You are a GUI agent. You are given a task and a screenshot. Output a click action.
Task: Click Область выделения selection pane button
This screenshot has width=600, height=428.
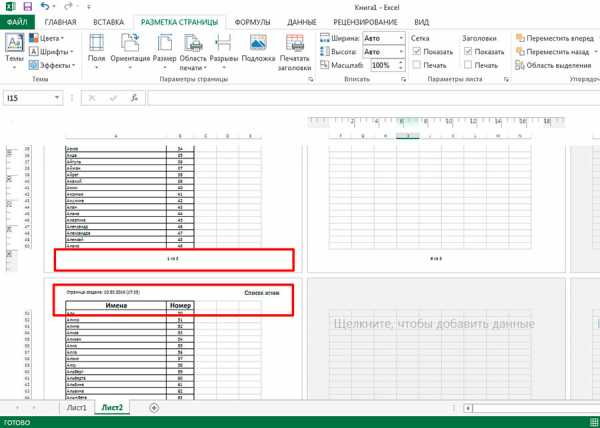[x=553, y=65]
